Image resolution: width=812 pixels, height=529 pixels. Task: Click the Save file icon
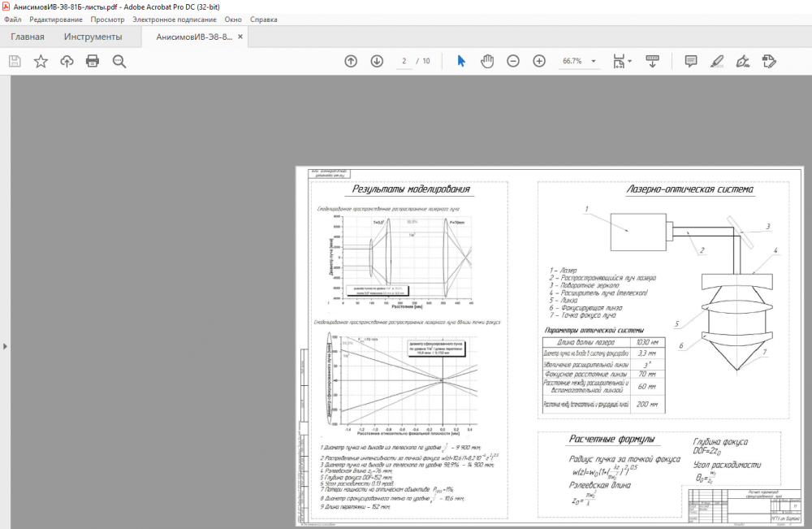pos(15,61)
